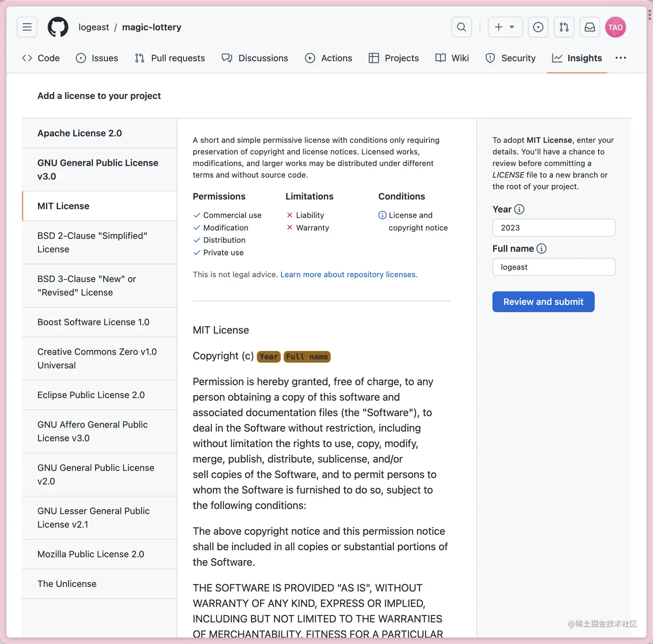Select GNU General Public License v3.0
This screenshot has height=644, width=653.
pos(99,169)
